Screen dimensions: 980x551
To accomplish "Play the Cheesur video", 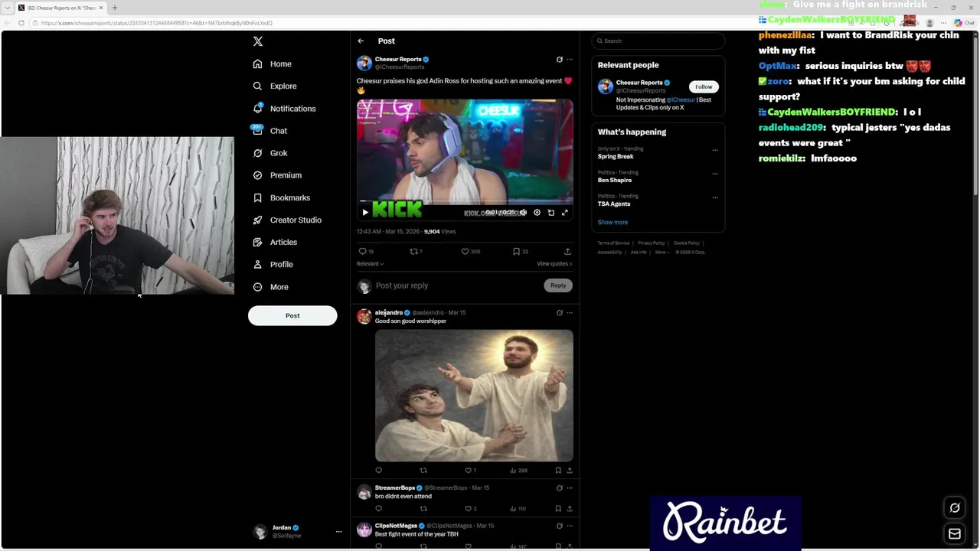I will (x=365, y=212).
